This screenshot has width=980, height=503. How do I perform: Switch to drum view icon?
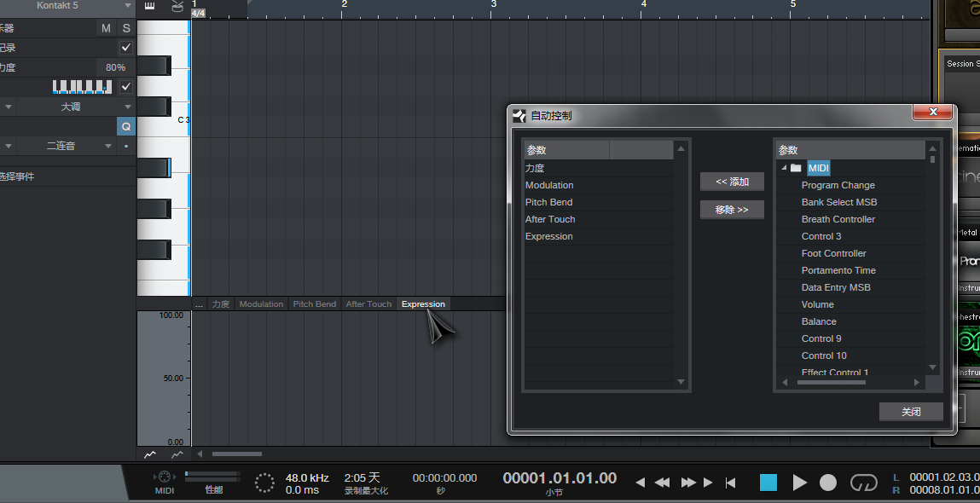click(x=177, y=6)
